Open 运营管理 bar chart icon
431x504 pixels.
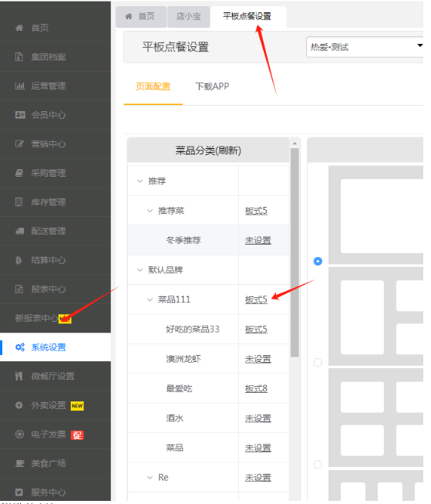point(19,86)
